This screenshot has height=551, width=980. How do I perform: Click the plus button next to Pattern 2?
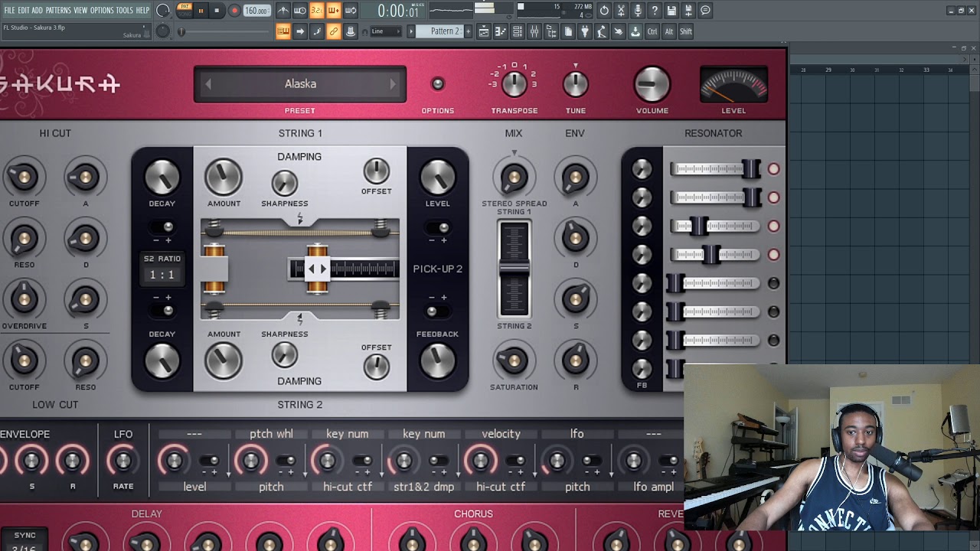click(x=468, y=31)
